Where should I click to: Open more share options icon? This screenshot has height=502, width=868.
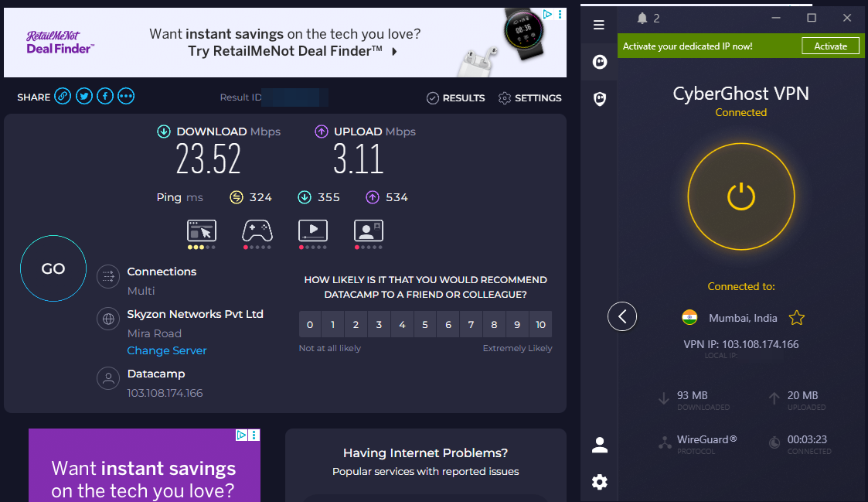click(126, 97)
